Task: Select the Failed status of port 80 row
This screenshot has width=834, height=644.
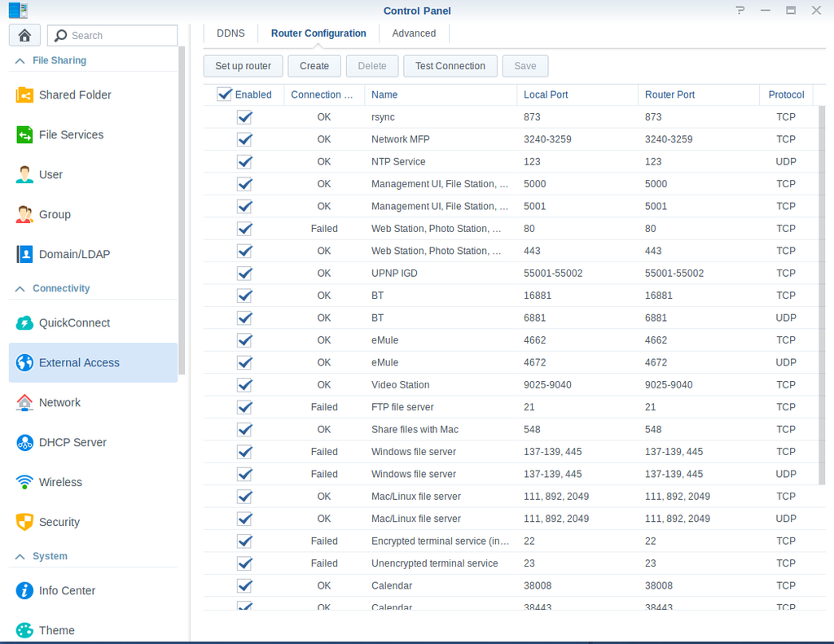Action: (324, 229)
